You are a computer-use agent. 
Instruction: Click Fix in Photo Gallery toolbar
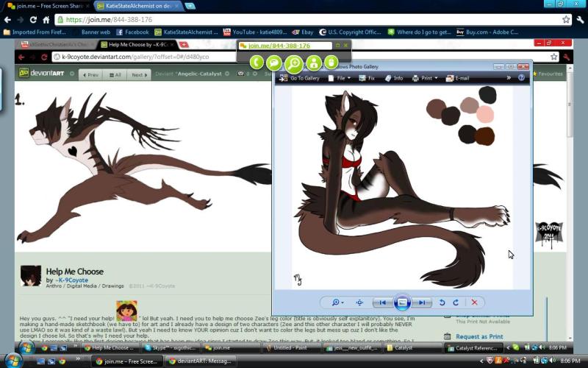[x=367, y=78]
